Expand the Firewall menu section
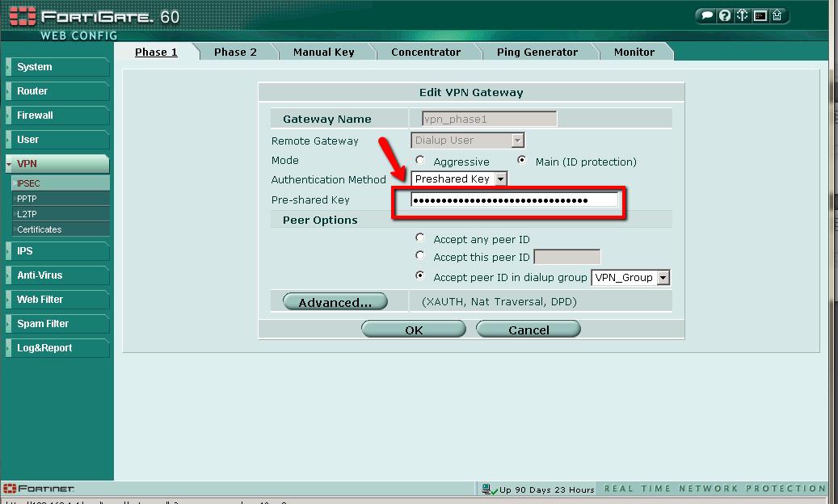The width and height of the screenshot is (838, 504). point(57,115)
